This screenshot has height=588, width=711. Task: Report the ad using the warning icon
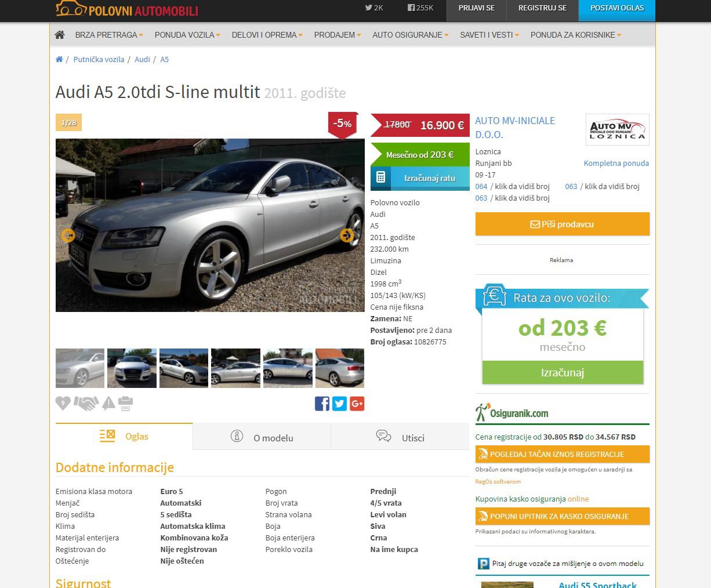(108, 403)
